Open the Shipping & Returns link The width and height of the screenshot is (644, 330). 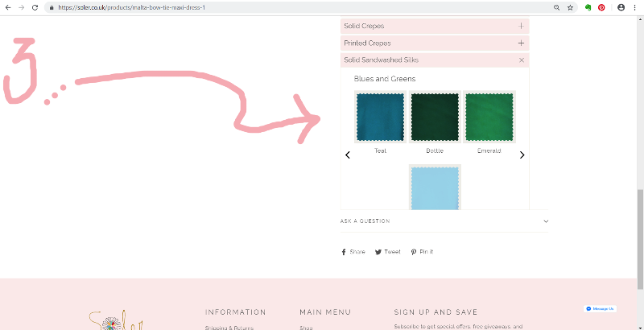(229, 328)
